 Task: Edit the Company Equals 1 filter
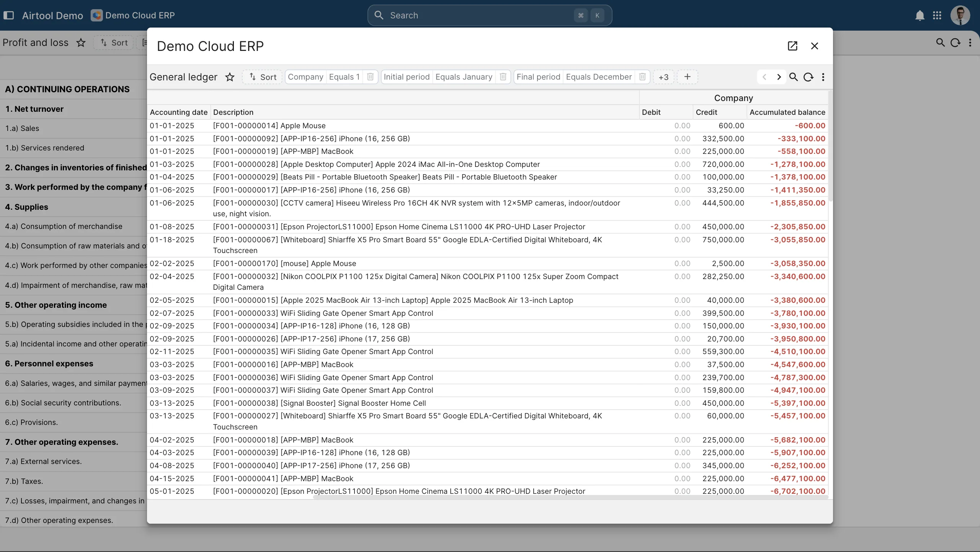[324, 77]
